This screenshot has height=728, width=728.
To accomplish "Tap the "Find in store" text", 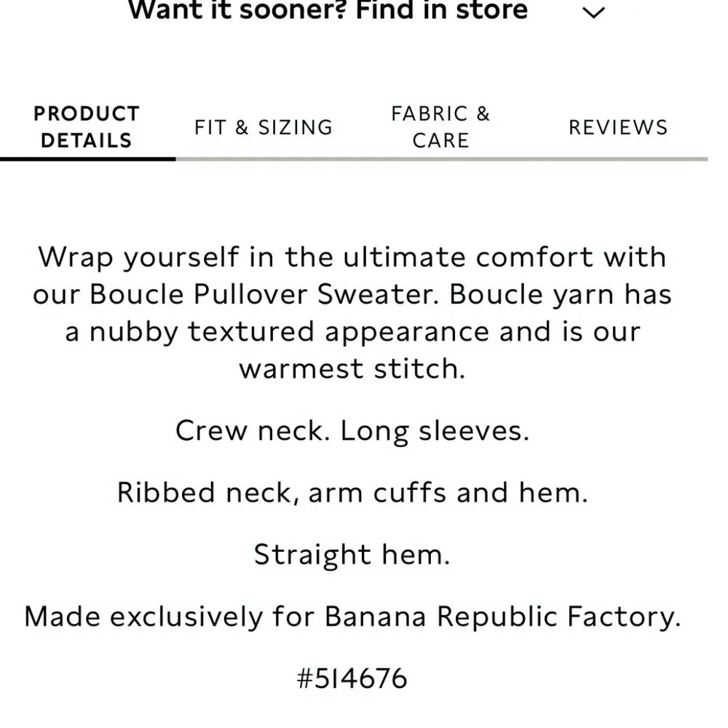I will tap(441, 10).
